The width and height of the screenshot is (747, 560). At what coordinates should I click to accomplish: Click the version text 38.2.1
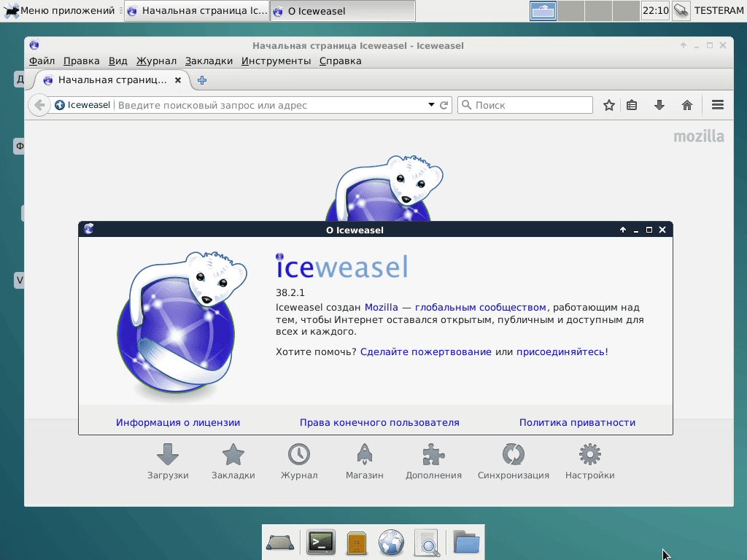click(x=290, y=292)
